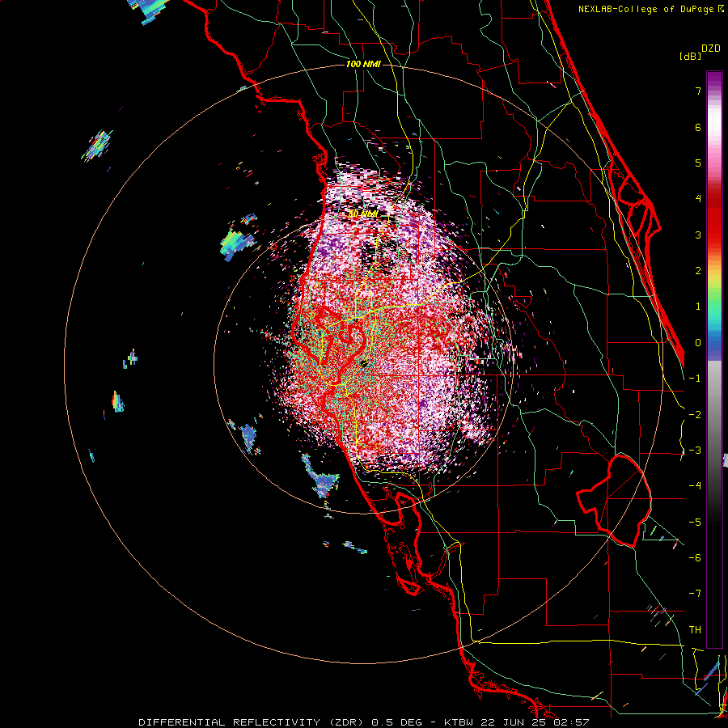Click the 1 dB tick label
Screen dimensions: 728x728
point(698,307)
